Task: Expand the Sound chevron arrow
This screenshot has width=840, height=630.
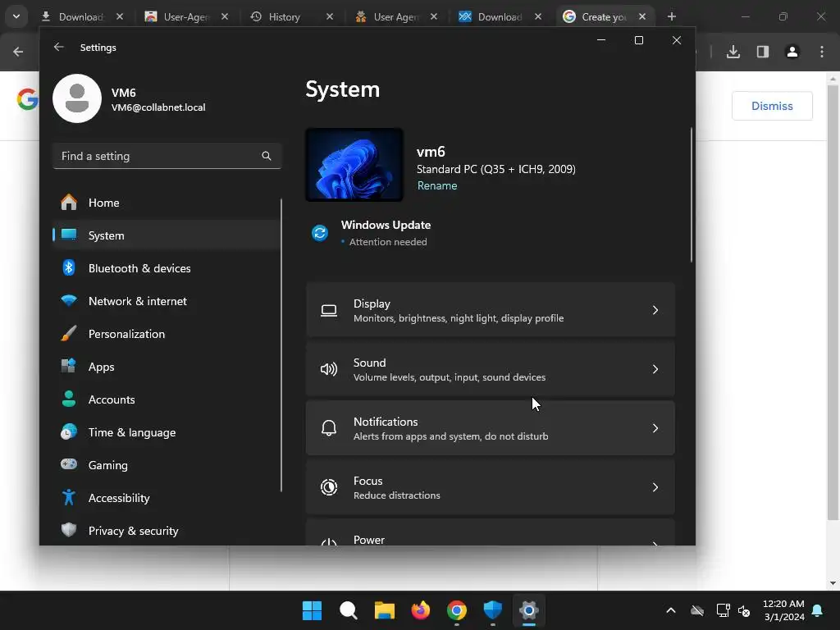Action: click(655, 369)
